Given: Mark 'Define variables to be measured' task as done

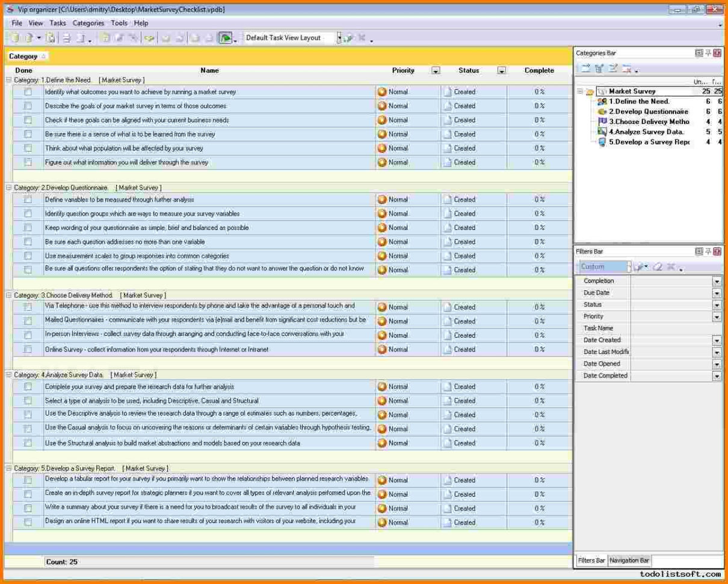Looking at the screenshot, I should pyautogui.click(x=27, y=199).
